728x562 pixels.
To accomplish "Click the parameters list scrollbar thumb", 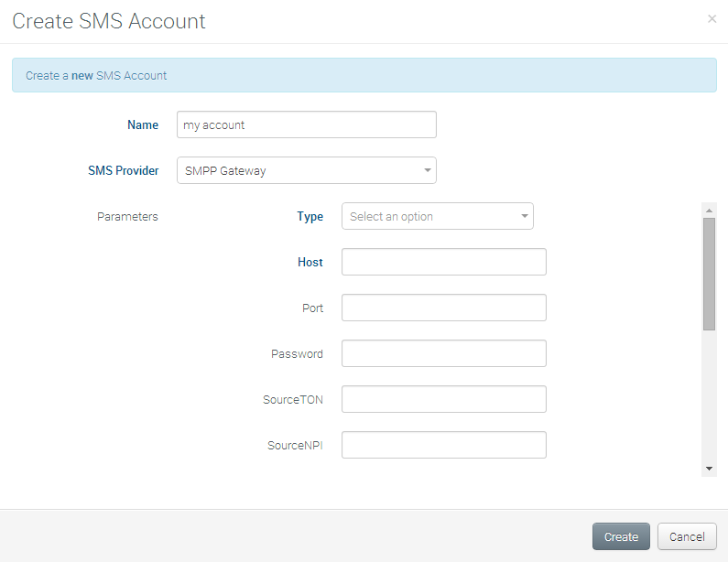I will (709, 273).
